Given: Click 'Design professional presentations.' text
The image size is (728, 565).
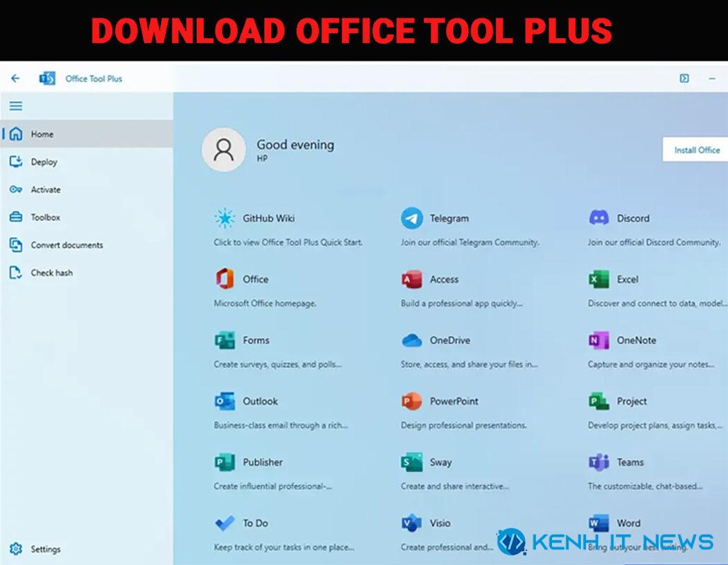Looking at the screenshot, I should point(464,425).
